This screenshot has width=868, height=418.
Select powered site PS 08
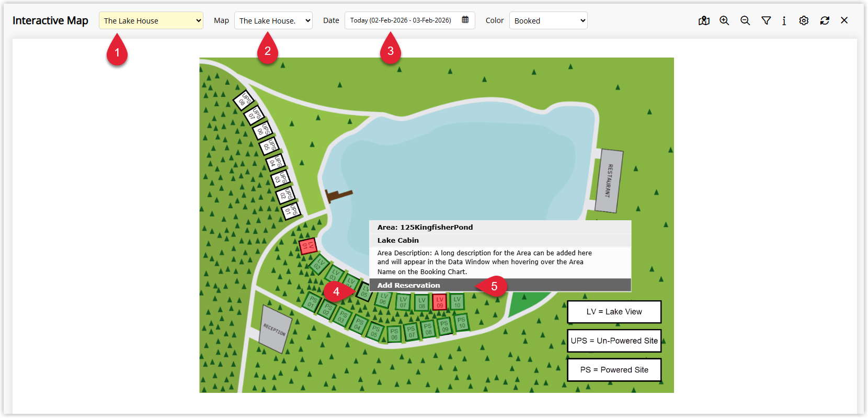(428, 329)
